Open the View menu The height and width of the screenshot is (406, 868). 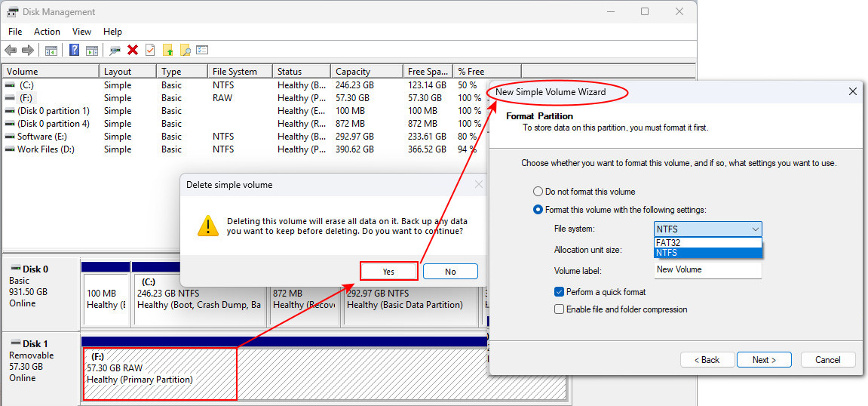[x=82, y=32]
